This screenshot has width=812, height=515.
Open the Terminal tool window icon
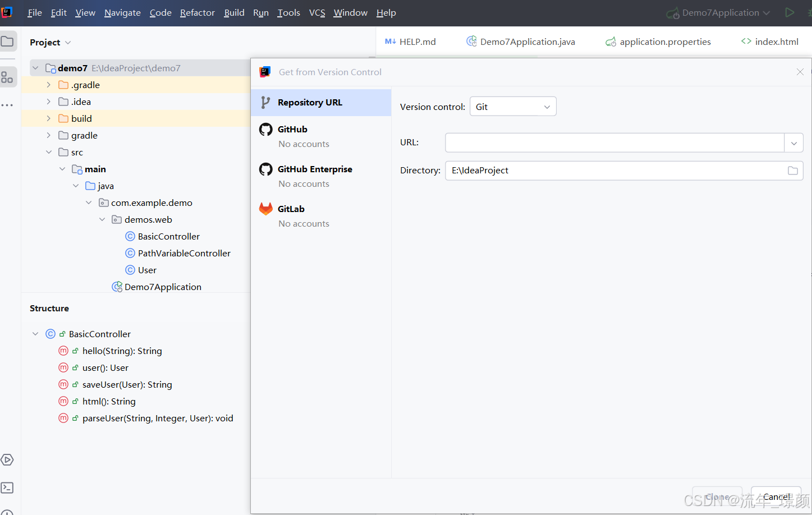click(x=7, y=488)
